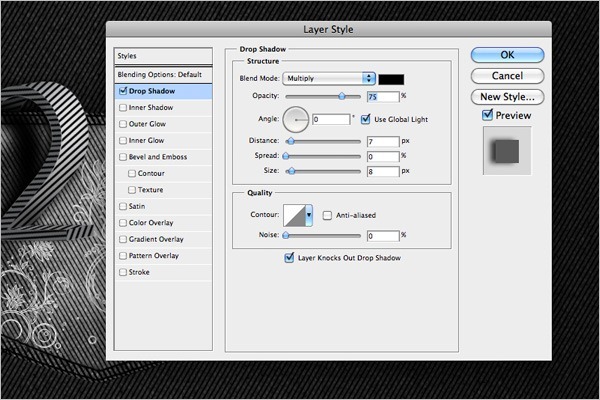Uncheck Layer Knocks Out Drop Shadow
This screenshot has height=400, width=600.
(x=289, y=257)
